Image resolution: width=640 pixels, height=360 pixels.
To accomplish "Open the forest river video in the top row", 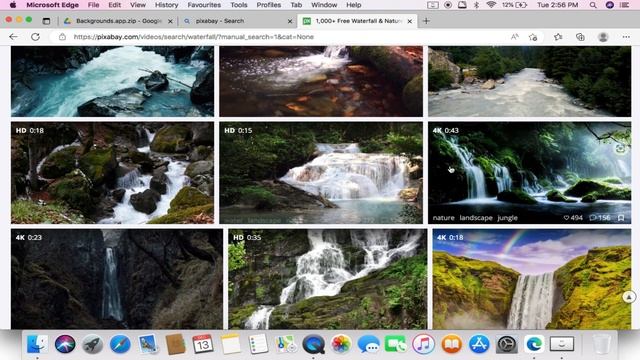I will pos(529,81).
